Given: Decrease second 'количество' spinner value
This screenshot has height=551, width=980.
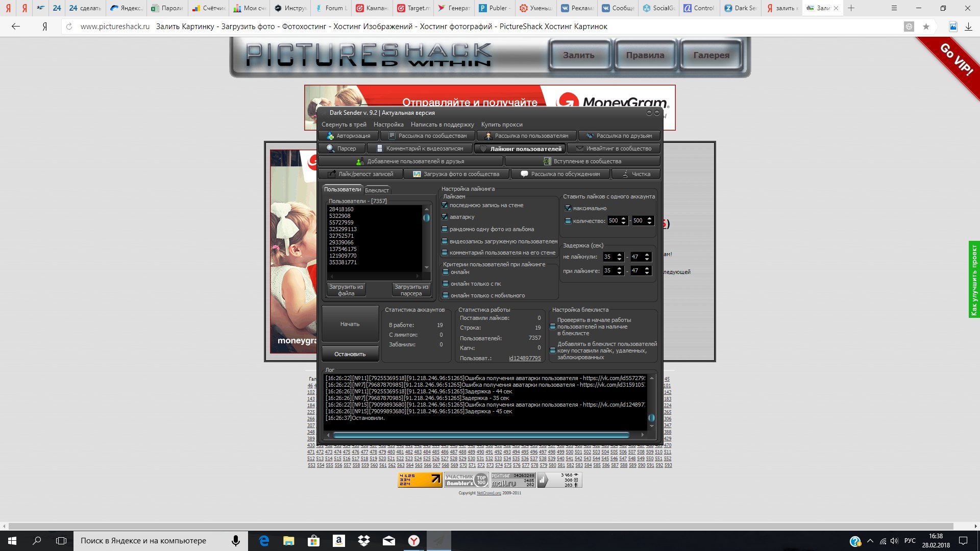Looking at the screenshot, I should (x=649, y=223).
